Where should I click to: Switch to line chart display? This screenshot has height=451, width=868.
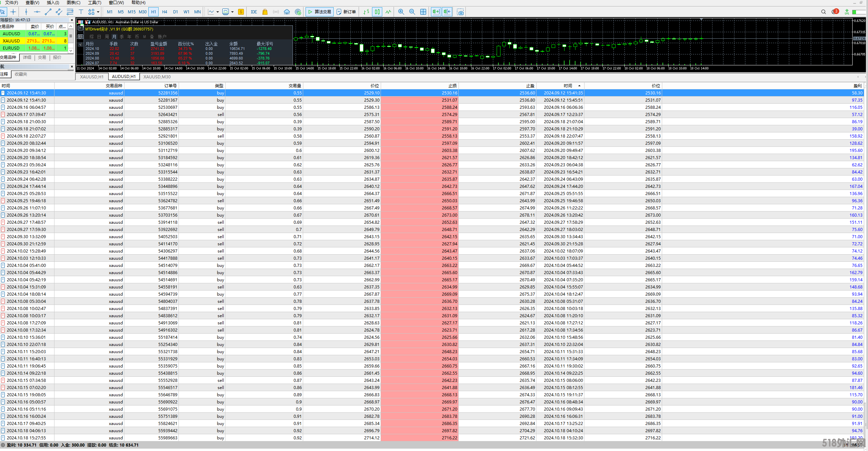click(388, 12)
